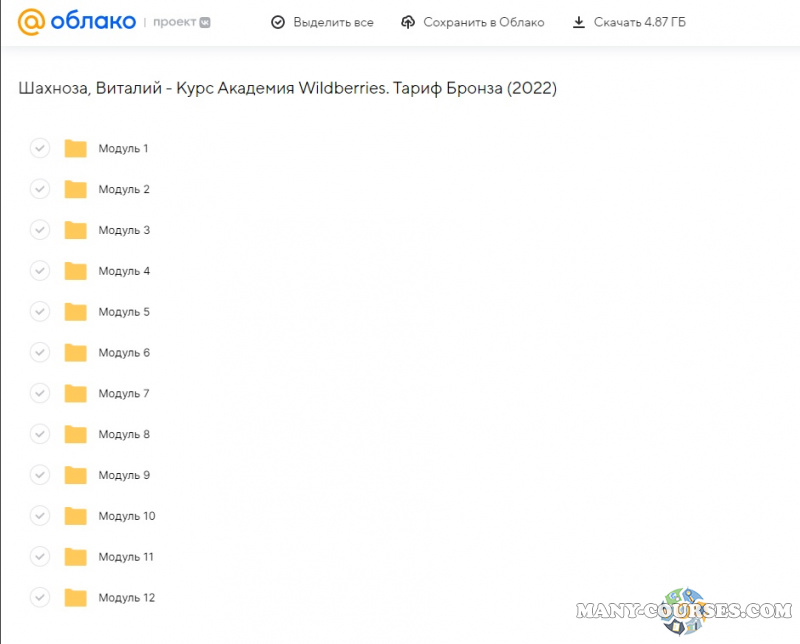
Task: Click the проект VK label
Action: (x=182, y=22)
